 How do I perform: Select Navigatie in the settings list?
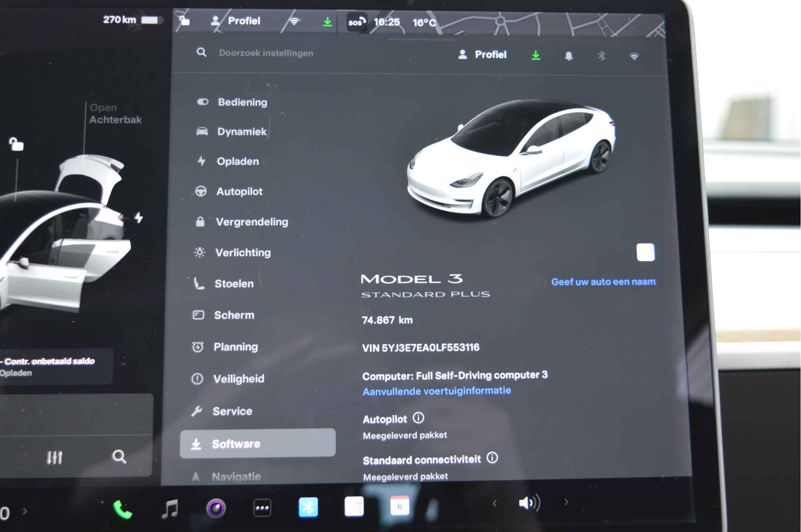pyautogui.click(x=226, y=477)
